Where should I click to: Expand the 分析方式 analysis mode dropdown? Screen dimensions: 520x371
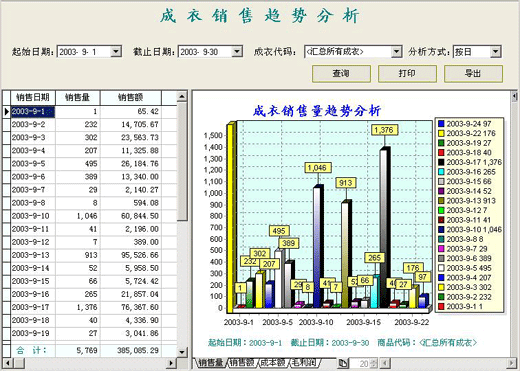click(x=496, y=52)
